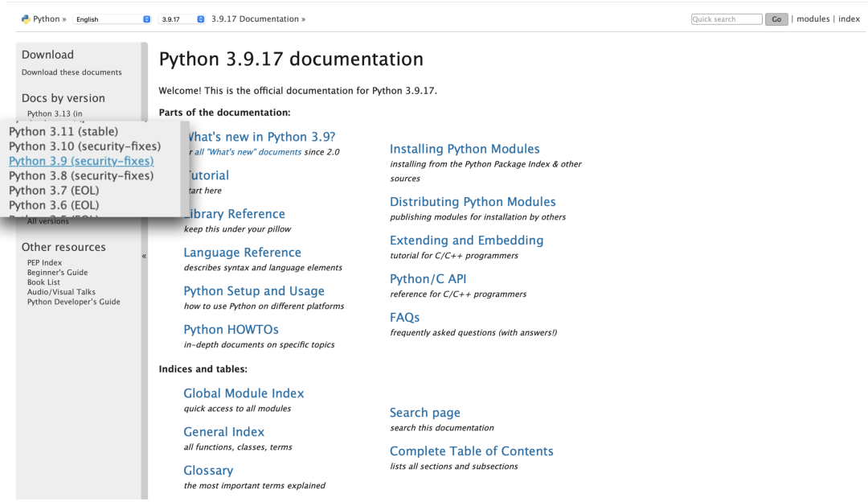The image size is (868, 502).
Task: Click the Docs by version heading
Action: click(63, 98)
